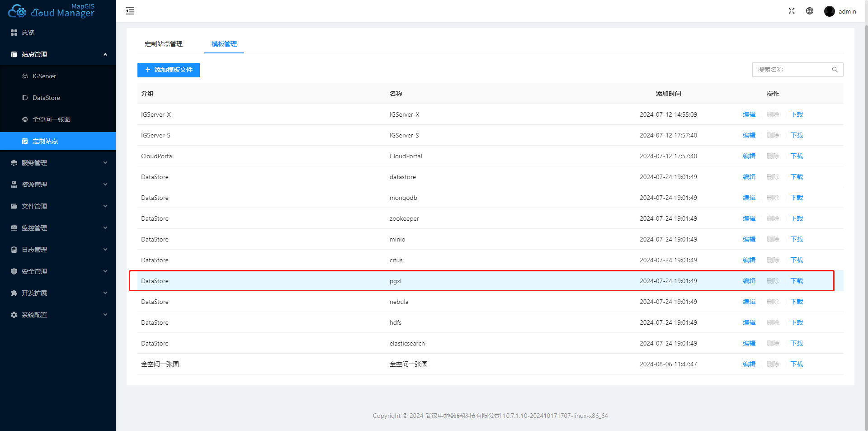Expand the 监控管理 menu
868x431 pixels.
(x=58, y=228)
